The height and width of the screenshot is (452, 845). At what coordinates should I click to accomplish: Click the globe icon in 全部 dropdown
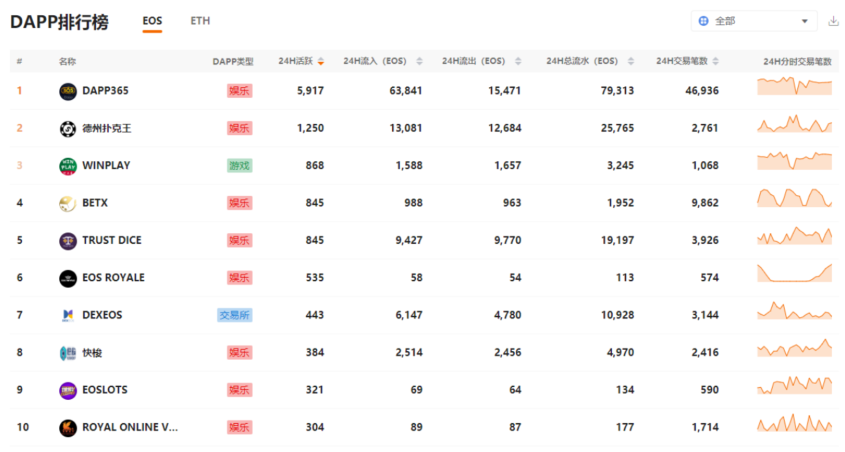point(703,21)
